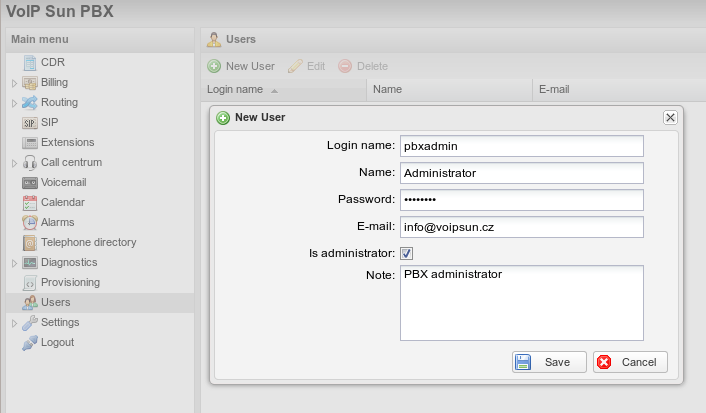This screenshot has height=413, width=706.
Task: Expand the Settings tree node
Action: [14, 323]
